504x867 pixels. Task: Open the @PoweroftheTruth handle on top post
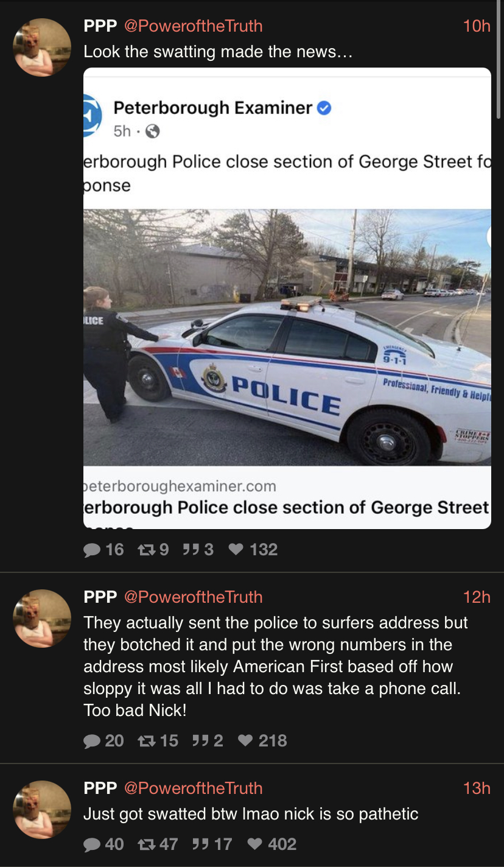(x=193, y=26)
